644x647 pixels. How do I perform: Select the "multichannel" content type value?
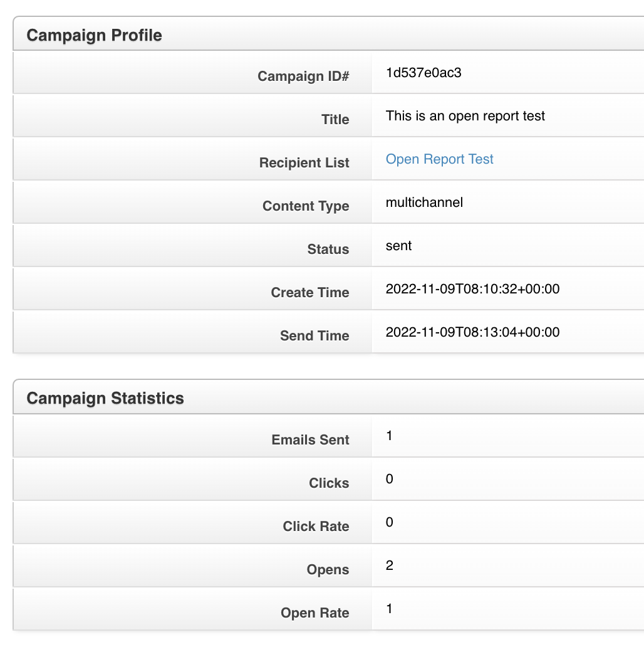[x=424, y=203]
